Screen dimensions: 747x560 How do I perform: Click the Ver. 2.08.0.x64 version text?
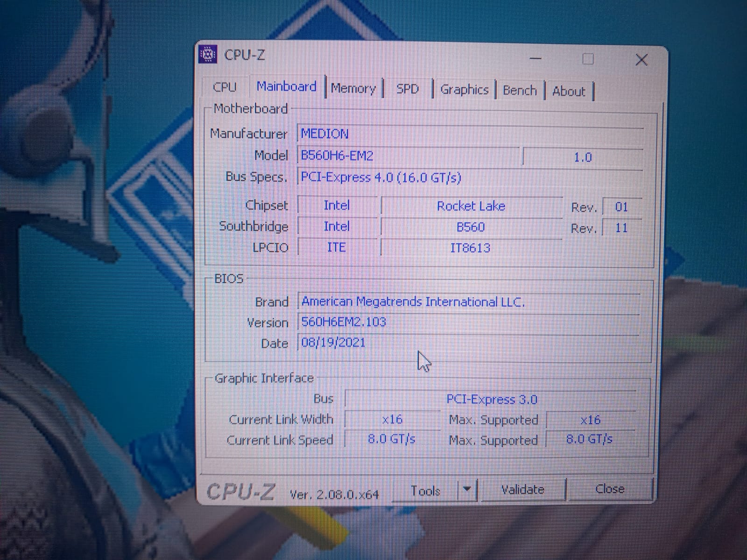[x=334, y=494]
